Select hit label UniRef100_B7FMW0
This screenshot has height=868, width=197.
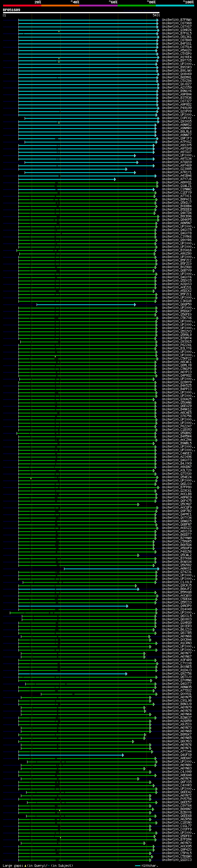(x=177, y=20)
